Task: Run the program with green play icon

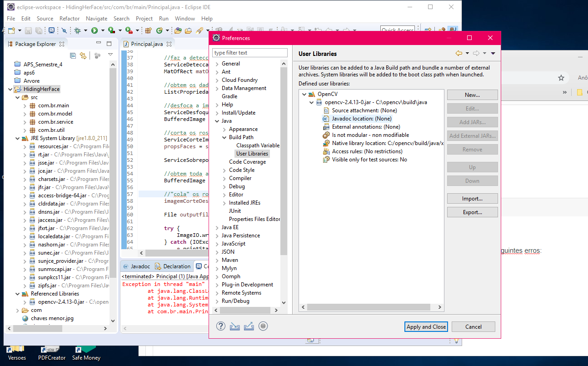Action: 95,30
